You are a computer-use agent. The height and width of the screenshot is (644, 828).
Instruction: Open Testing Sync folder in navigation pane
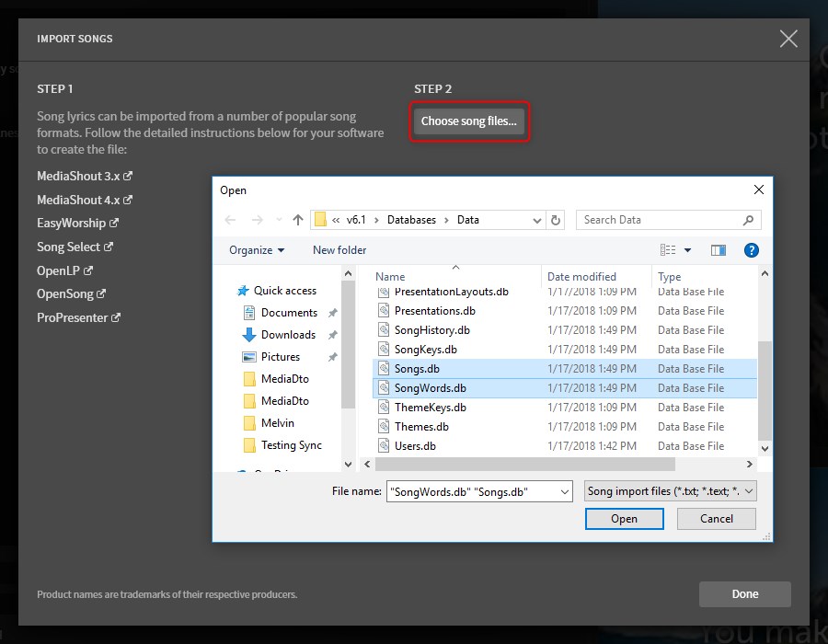coord(282,445)
